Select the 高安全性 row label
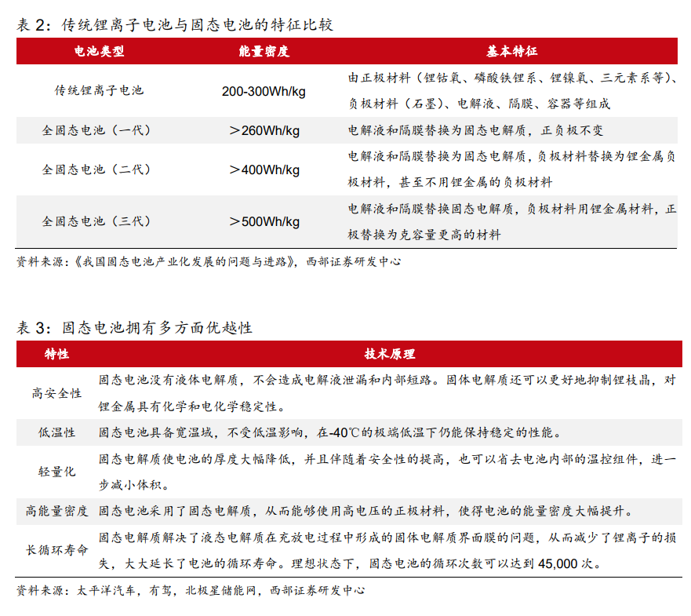The width and height of the screenshot is (691, 616). pos(56,393)
